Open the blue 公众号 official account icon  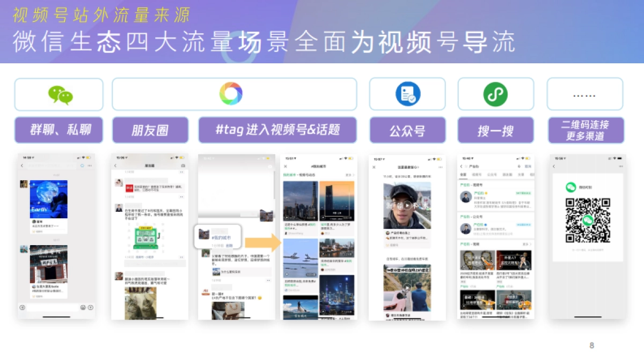click(407, 93)
